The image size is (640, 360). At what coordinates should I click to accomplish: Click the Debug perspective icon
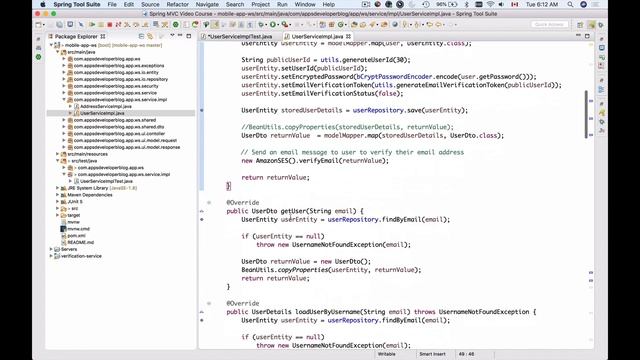pos(601,25)
